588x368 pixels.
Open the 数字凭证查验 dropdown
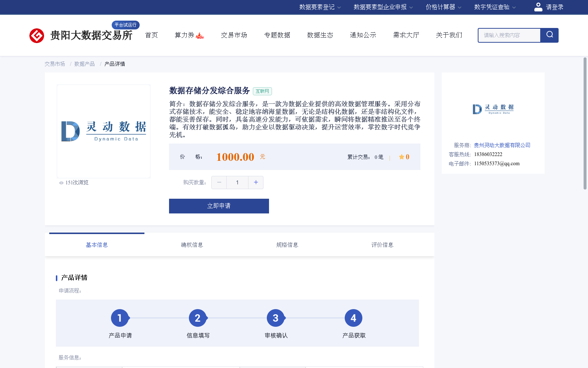(495, 7)
